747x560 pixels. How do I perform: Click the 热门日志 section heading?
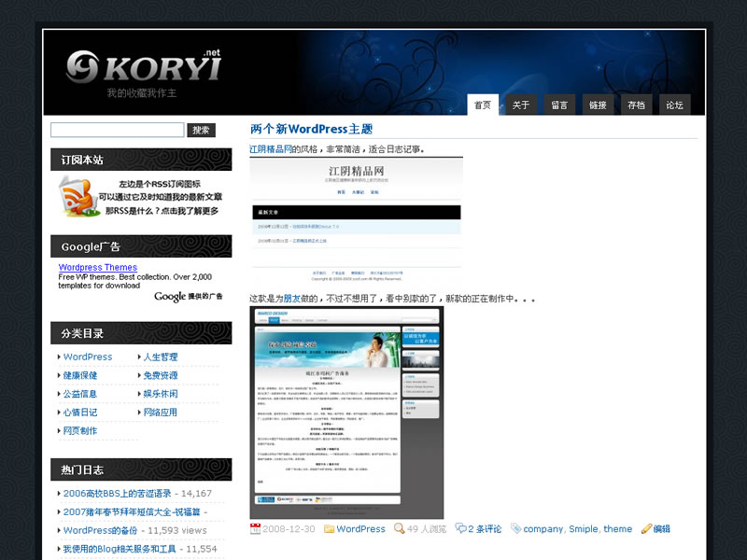click(x=141, y=470)
